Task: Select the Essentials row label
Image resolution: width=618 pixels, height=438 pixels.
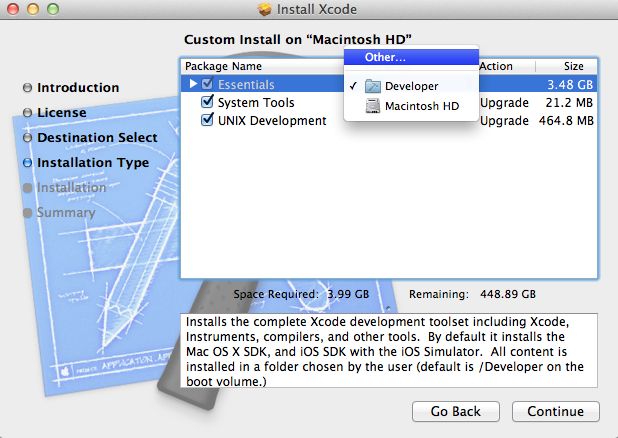Action: click(x=246, y=84)
